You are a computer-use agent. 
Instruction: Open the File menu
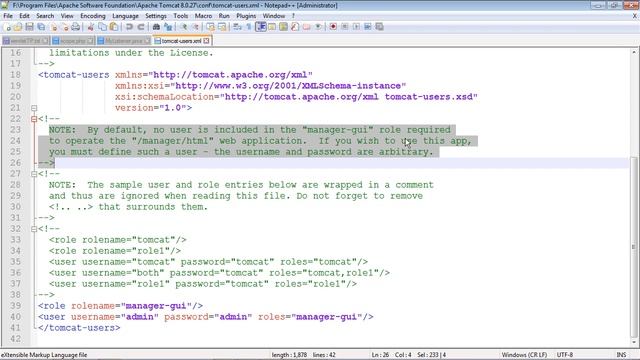tap(8, 16)
